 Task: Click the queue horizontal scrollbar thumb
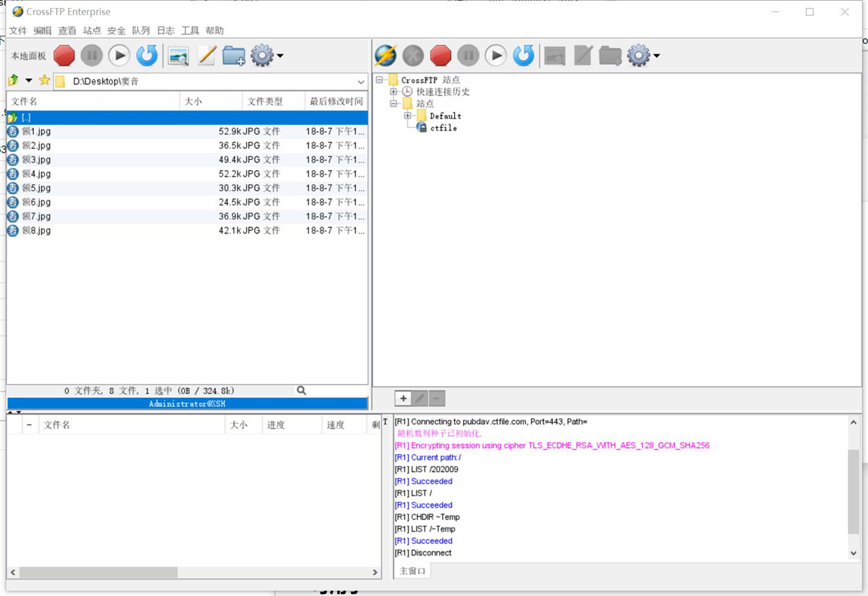98,571
